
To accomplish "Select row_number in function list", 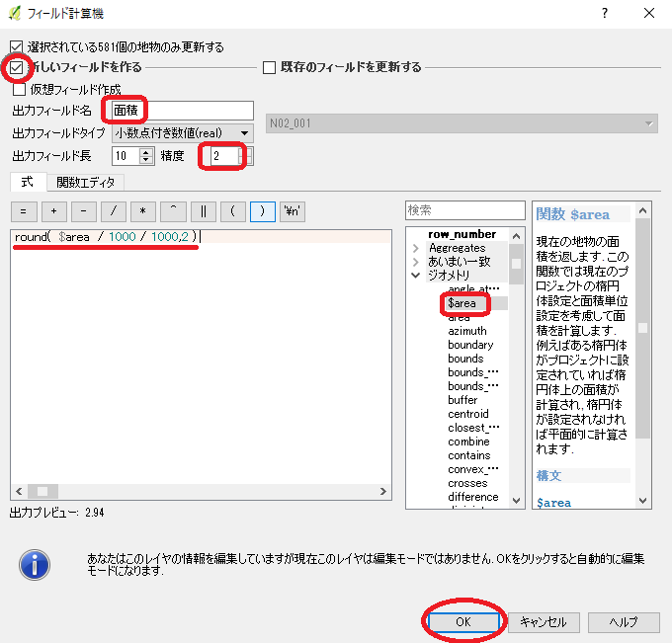I will (462, 234).
